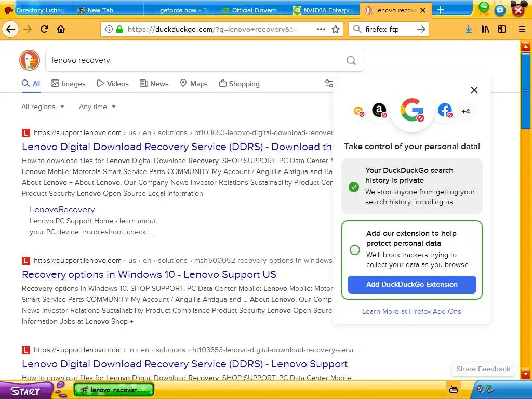Open page actions three-dot menu
This screenshot has width=532, height=399.
click(x=321, y=29)
